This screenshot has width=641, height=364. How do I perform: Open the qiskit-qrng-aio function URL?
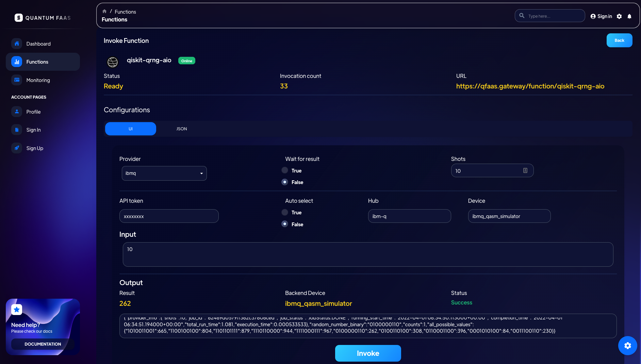click(530, 86)
